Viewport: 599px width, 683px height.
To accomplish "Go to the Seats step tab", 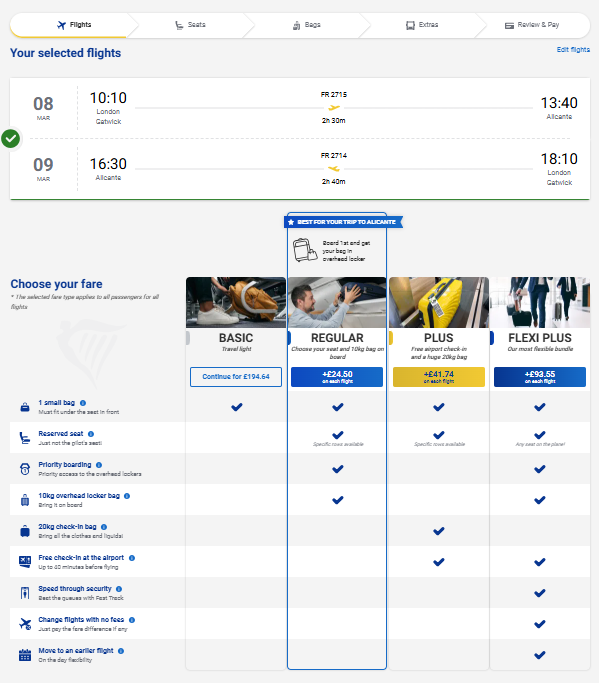I will [x=190, y=25].
